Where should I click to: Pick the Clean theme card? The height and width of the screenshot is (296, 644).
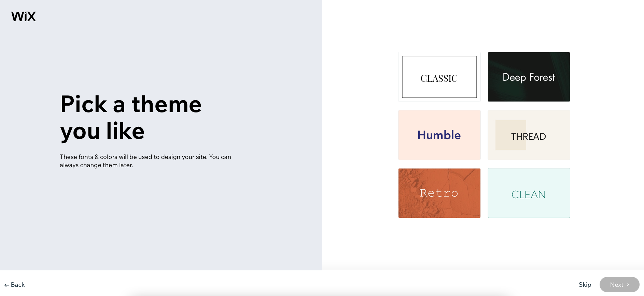(x=529, y=193)
